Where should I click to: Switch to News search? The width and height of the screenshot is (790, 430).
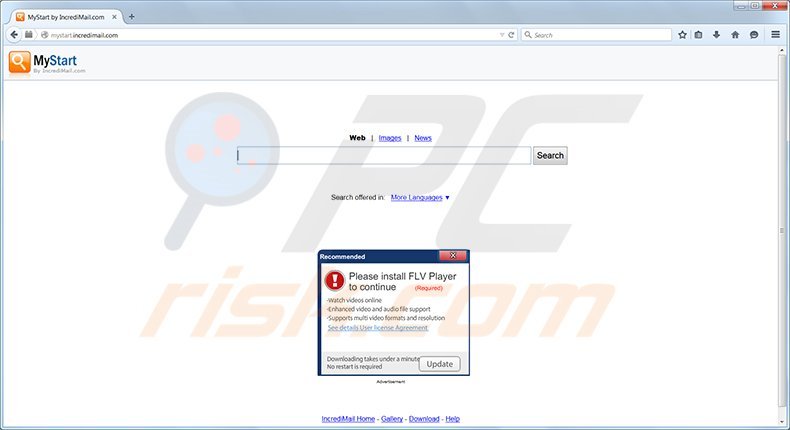423,138
